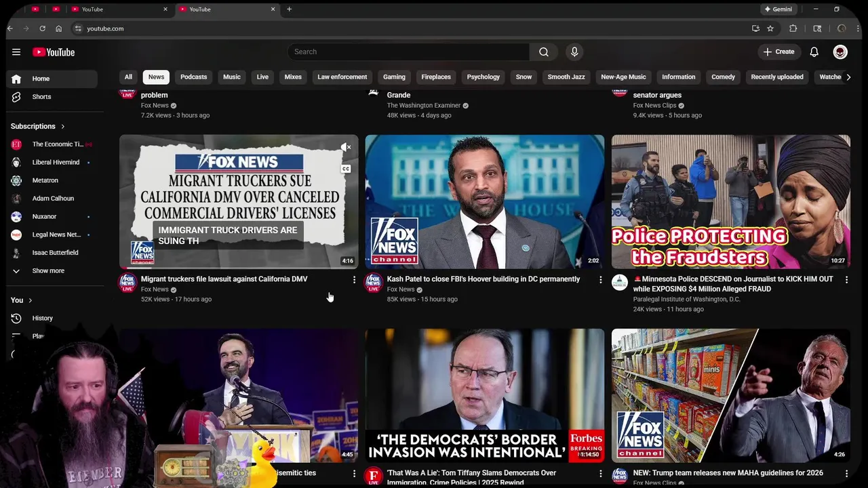Image resolution: width=868 pixels, height=488 pixels.
Task: Select the Comedy chip
Action: pos(723,77)
